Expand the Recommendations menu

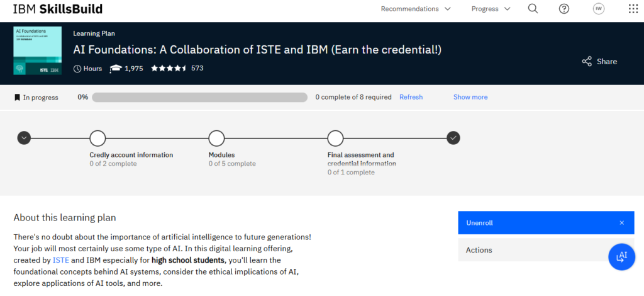[x=416, y=9]
